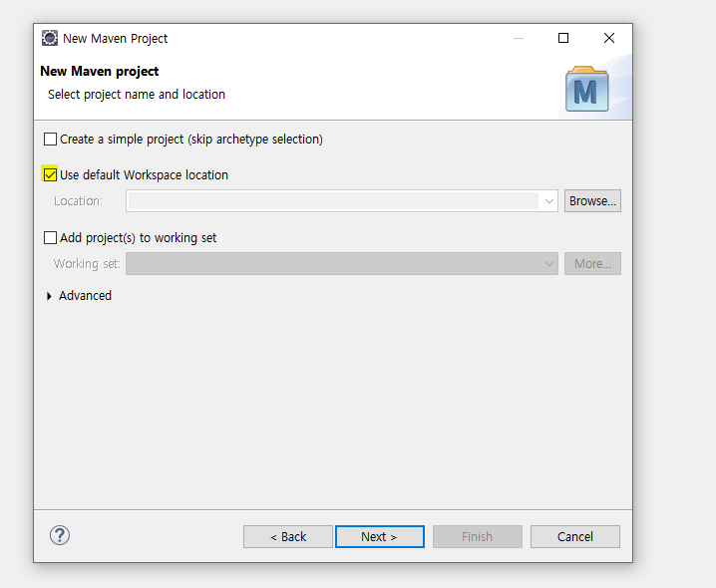Open the help question mark icon

60,535
